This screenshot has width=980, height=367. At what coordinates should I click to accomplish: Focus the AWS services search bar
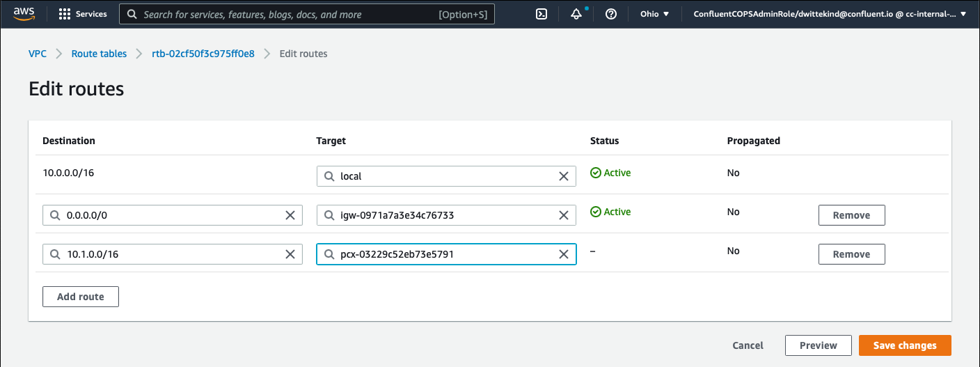[x=306, y=14]
